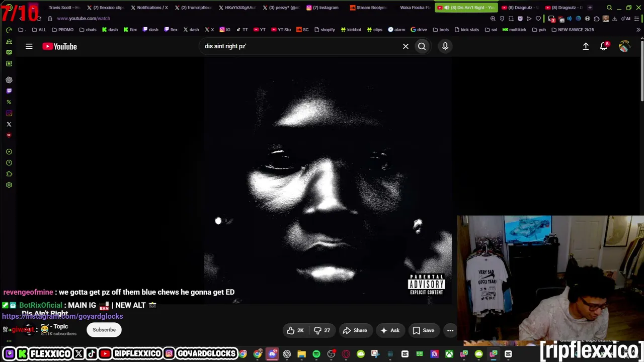Open Discord from the taskbar
The height and width of the screenshot is (362, 644).
[x=272, y=354]
